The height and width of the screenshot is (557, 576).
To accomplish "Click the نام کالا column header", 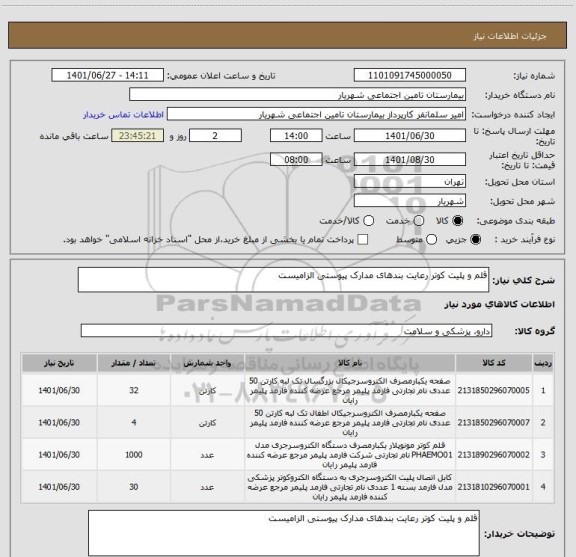I will pyautogui.click(x=350, y=363).
